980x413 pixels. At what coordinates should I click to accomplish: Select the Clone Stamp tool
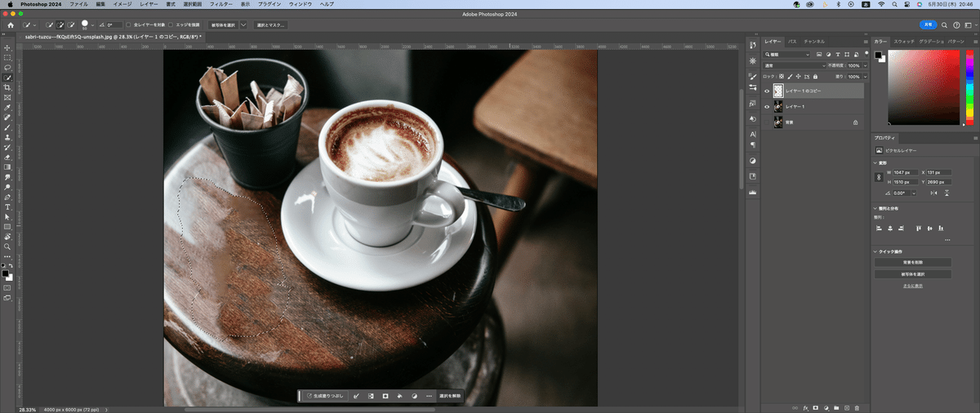click(x=7, y=137)
